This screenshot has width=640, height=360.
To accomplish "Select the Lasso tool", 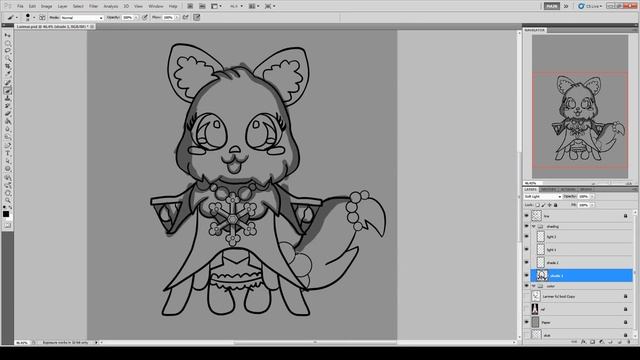I will pos(7,51).
